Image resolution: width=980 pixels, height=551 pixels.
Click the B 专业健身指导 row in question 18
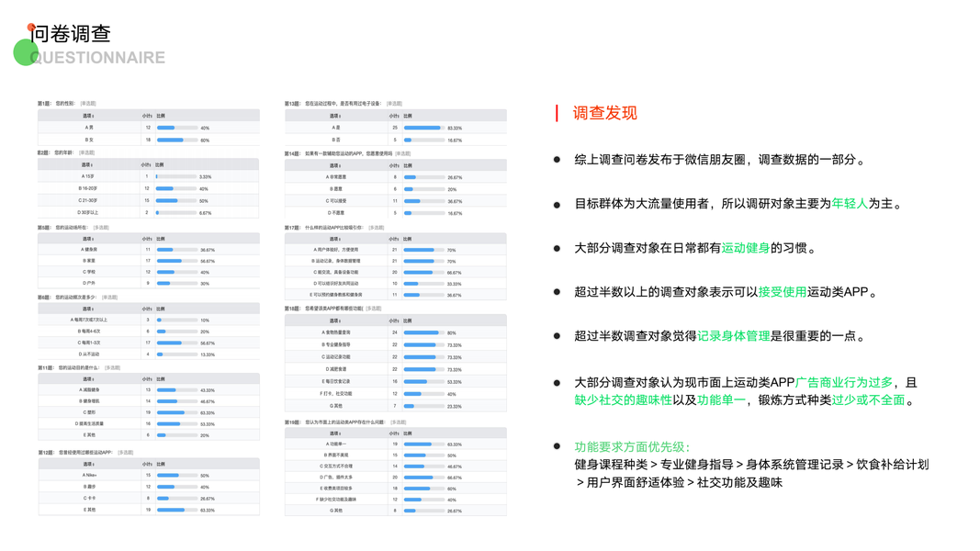pos(396,345)
